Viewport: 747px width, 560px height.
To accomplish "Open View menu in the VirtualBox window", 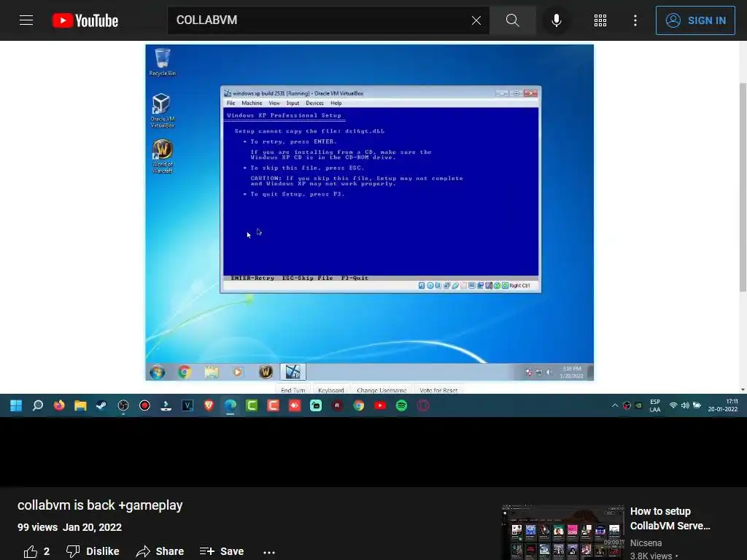I will (x=274, y=103).
